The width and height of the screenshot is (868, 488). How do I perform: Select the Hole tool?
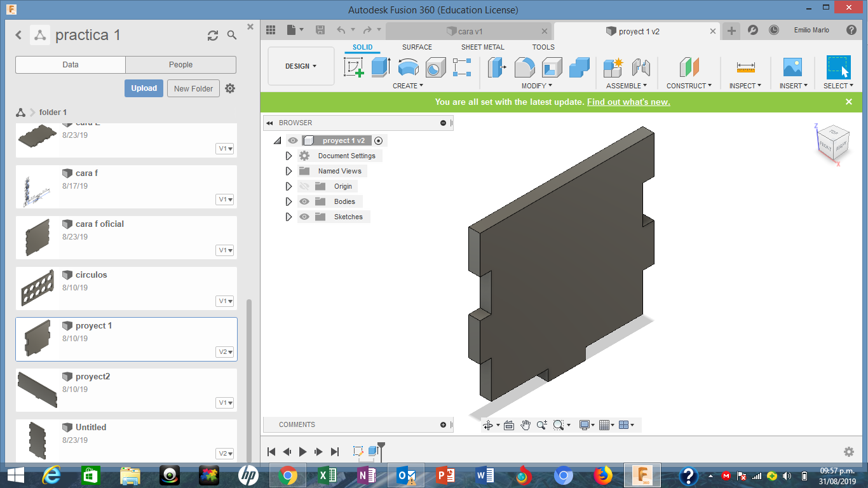pyautogui.click(x=435, y=67)
